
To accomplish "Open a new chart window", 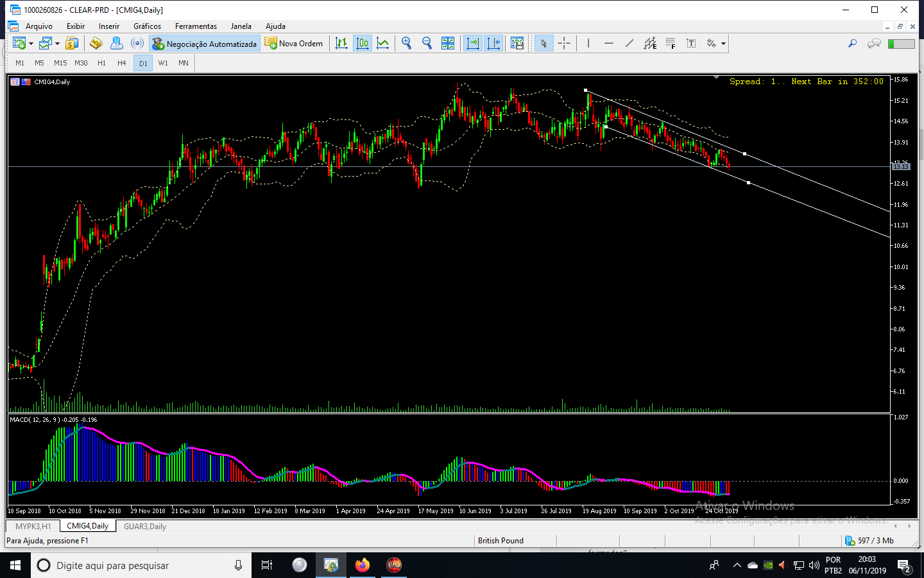I will (19, 44).
